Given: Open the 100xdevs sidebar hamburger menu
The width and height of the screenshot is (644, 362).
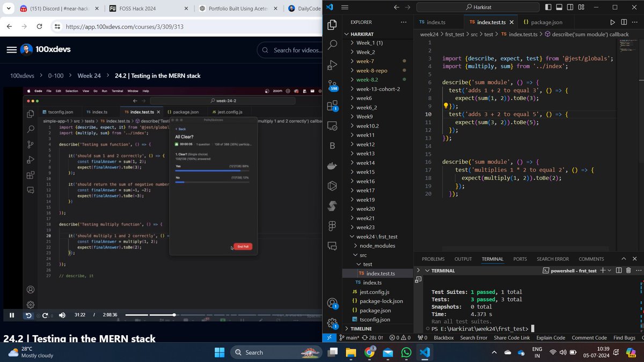Looking at the screenshot, I should (x=12, y=49).
